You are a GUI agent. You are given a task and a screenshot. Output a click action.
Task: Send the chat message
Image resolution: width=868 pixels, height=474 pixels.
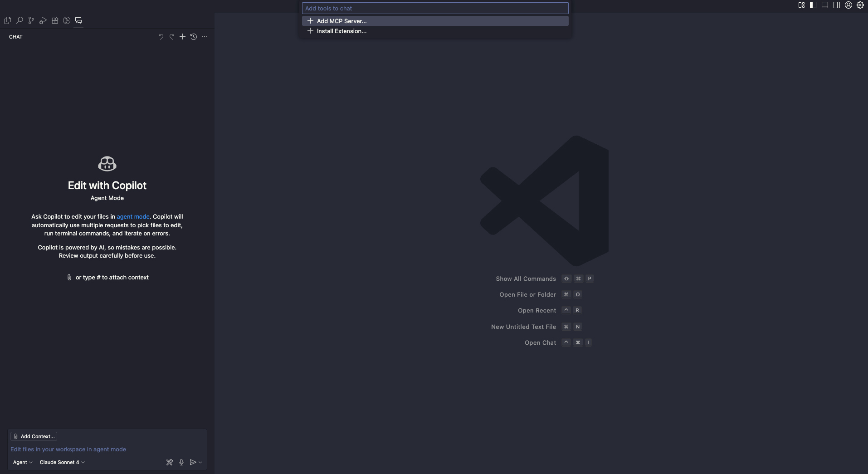click(193, 462)
